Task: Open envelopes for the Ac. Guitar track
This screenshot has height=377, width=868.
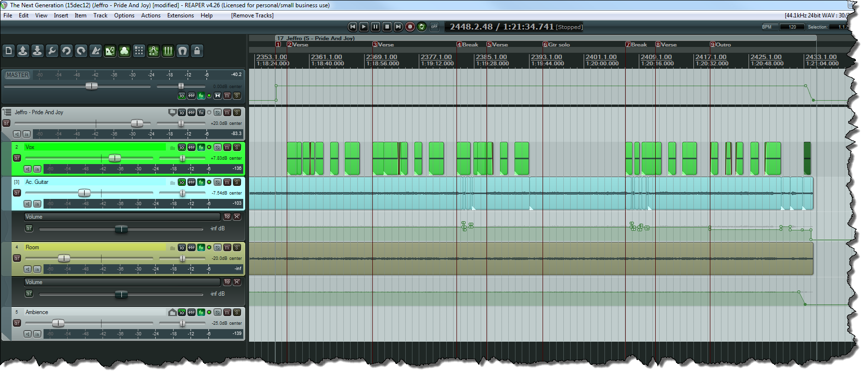Action: click(x=191, y=182)
